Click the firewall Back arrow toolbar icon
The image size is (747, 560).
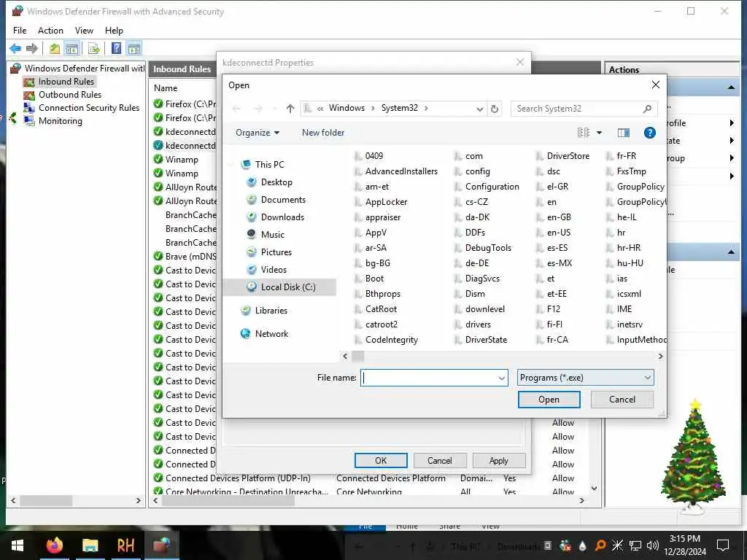point(15,48)
